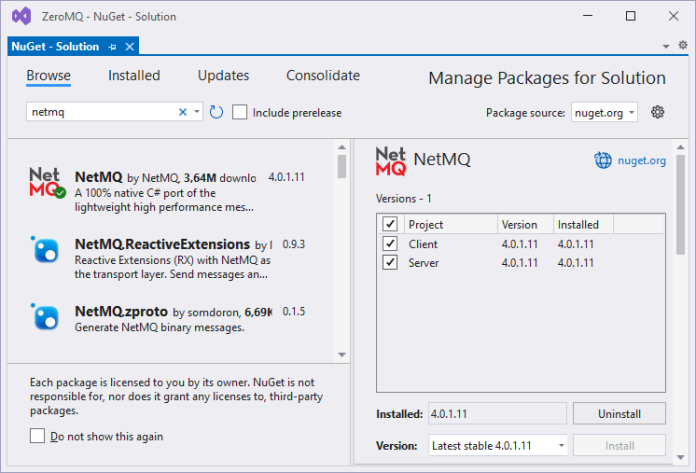
Task: Switch to the Installed tab
Action: pyautogui.click(x=134, y=75)
